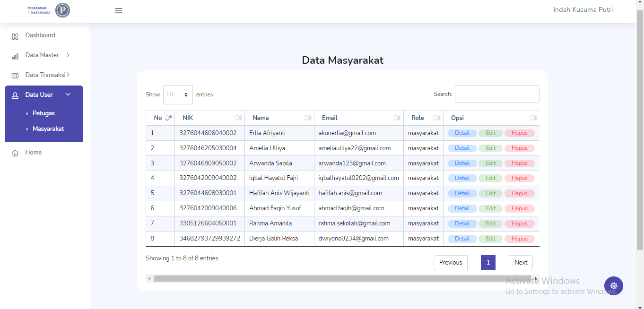
Task: Click the Home house icon in sidebar
Action: pos(15,153)
